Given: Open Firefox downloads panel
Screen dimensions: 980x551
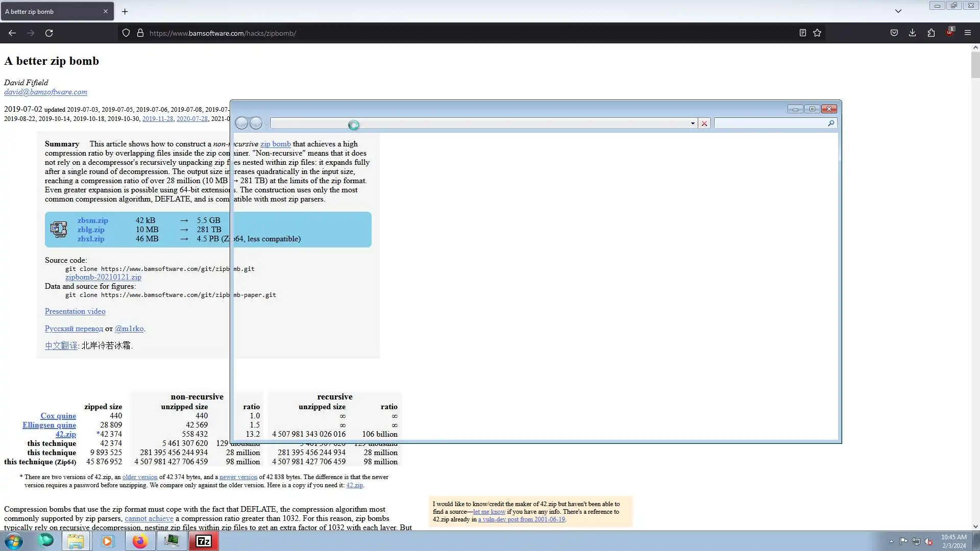Looking at the screenshot, I should pos(913,33).
